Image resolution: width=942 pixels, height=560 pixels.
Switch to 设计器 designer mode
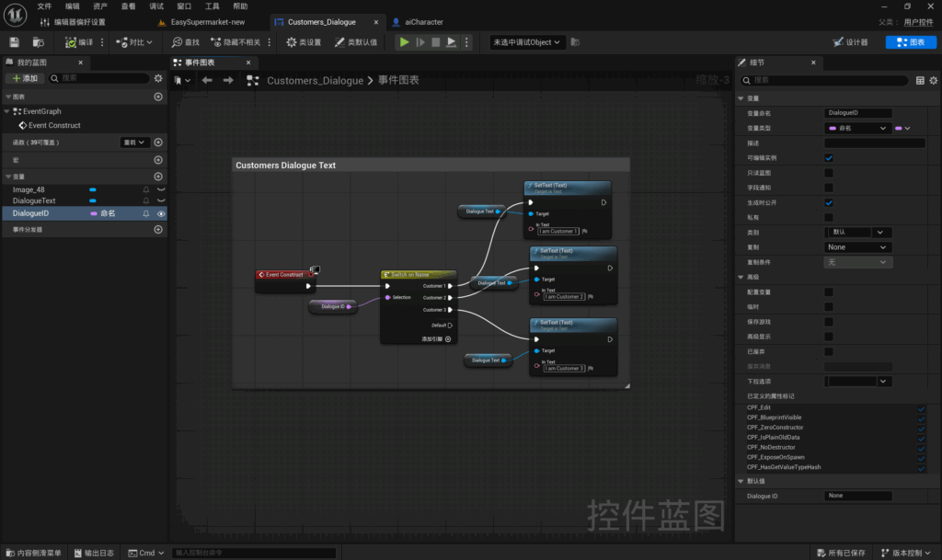point(850,42)
